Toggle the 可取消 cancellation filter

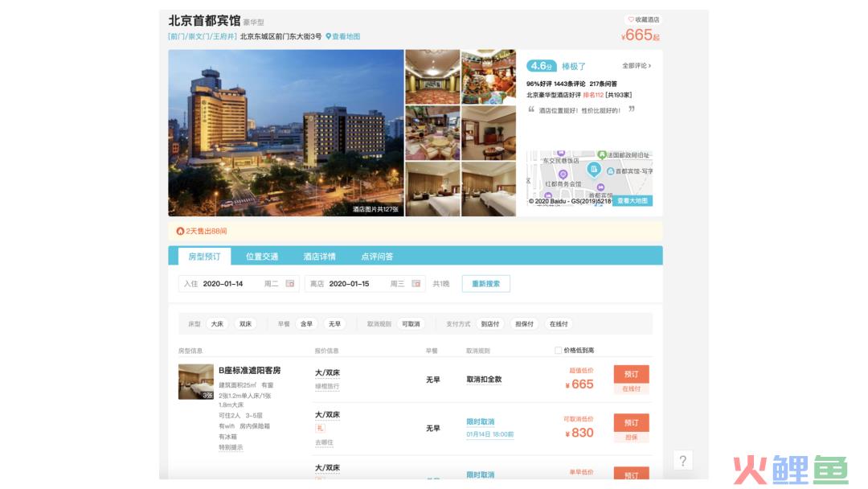411,324
